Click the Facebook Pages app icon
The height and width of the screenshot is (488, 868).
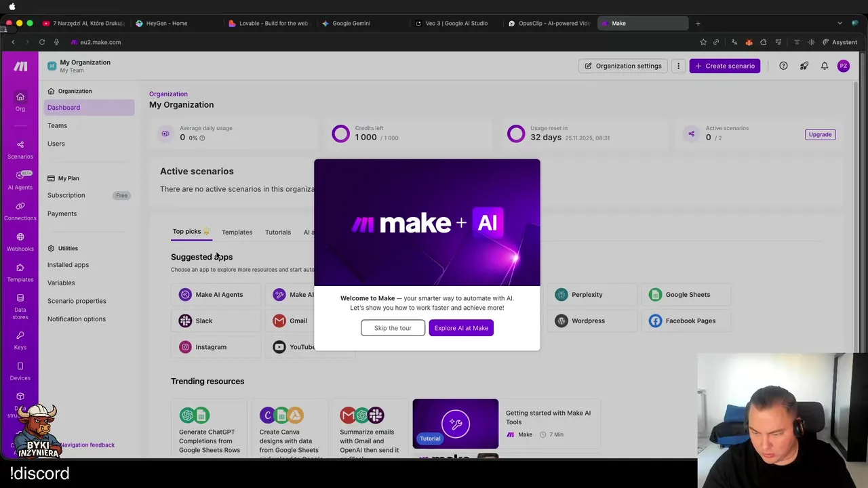coord(655,321)
